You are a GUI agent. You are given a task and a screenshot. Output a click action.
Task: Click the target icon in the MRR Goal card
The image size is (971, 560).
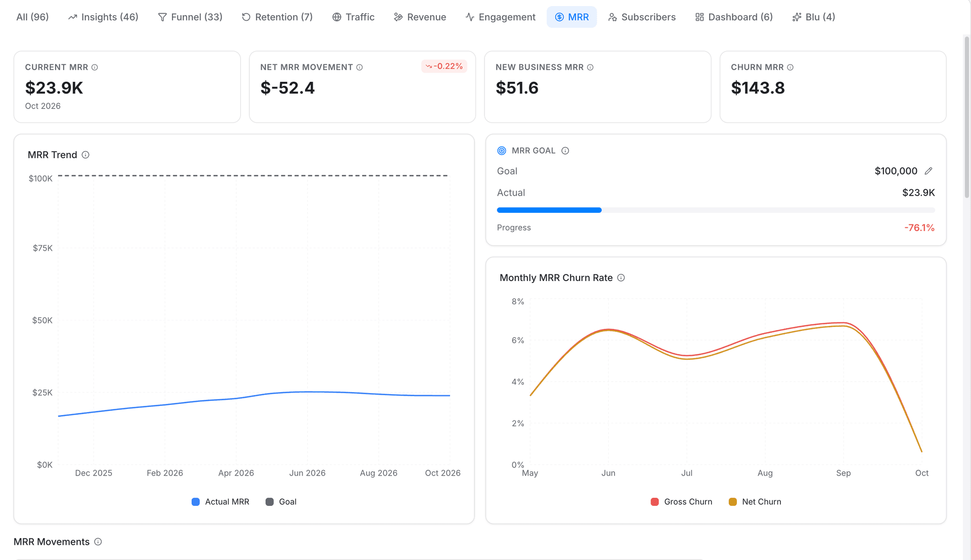coord(502,151)
